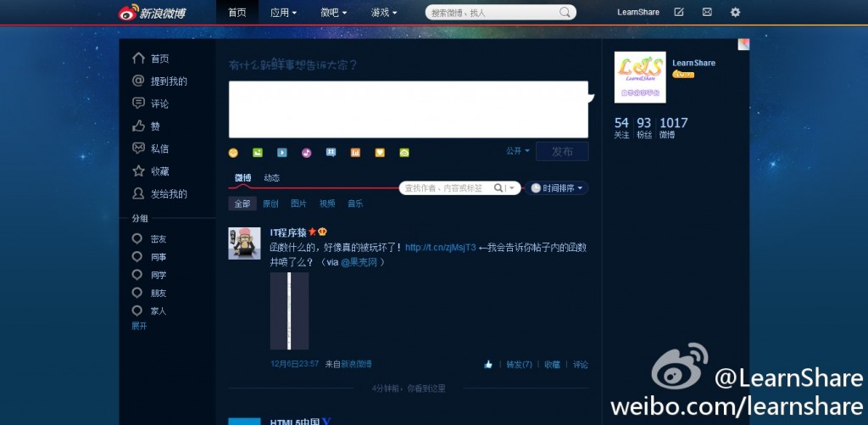Open the @果壳网 mention link
This screenshot has width=868, height=425.
[359, 263]
